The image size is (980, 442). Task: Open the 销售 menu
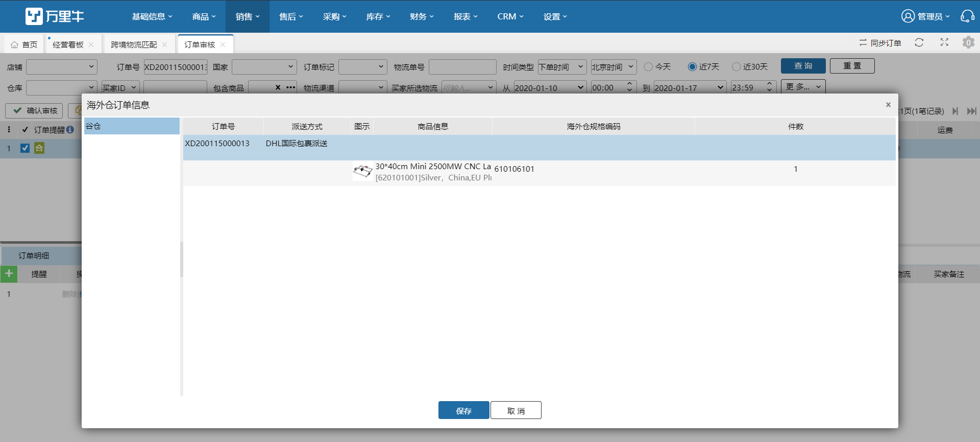coord(248,16)
